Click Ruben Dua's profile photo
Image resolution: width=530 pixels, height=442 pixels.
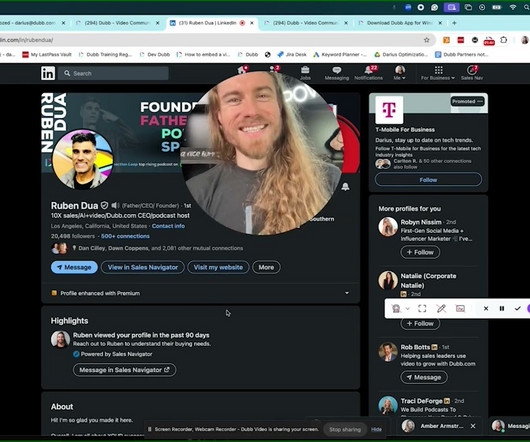[83, 159]
